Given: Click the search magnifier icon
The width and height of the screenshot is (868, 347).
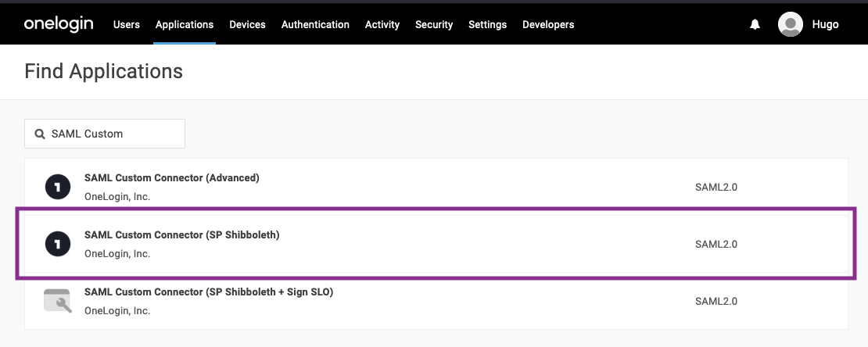Looking at the screenshot, I should (x=40, y=134).
